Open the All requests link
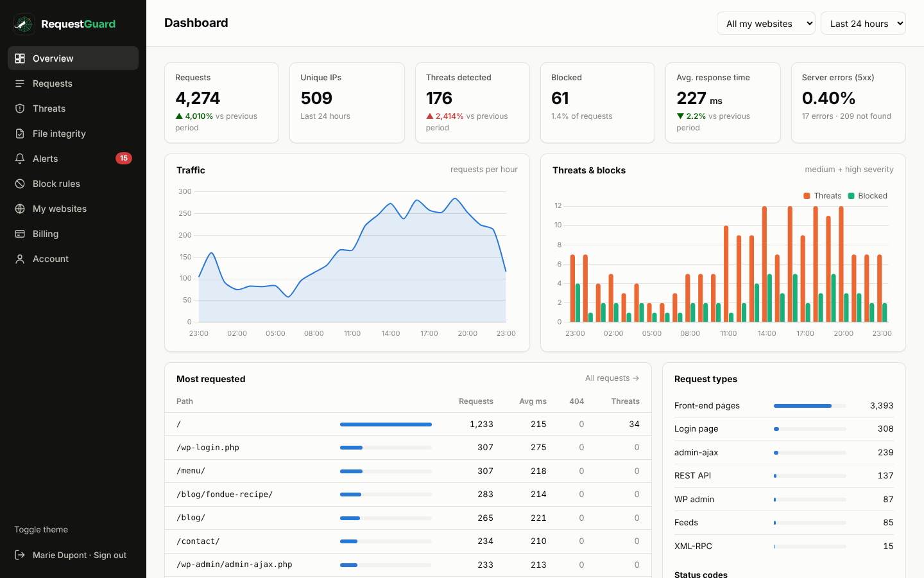Screen dimensions: 924x578 coord(612,378)
